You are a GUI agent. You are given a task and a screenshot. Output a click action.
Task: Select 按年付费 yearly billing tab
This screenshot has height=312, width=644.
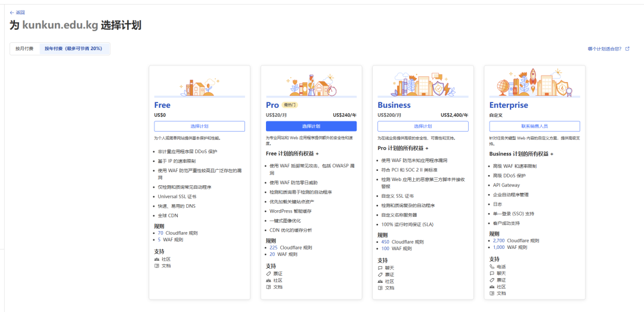pyautogui.click(x=73, y=48)
